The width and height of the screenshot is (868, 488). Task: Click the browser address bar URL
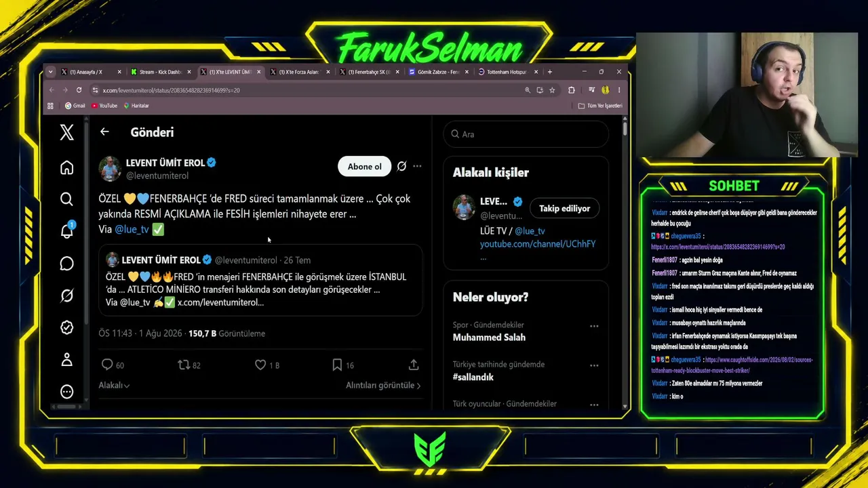tap(171, 90)
